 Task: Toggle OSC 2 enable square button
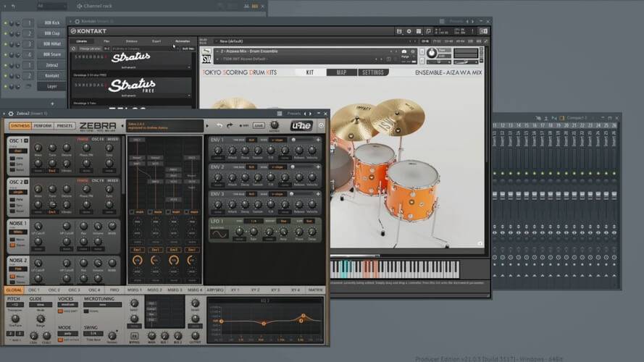26,182
